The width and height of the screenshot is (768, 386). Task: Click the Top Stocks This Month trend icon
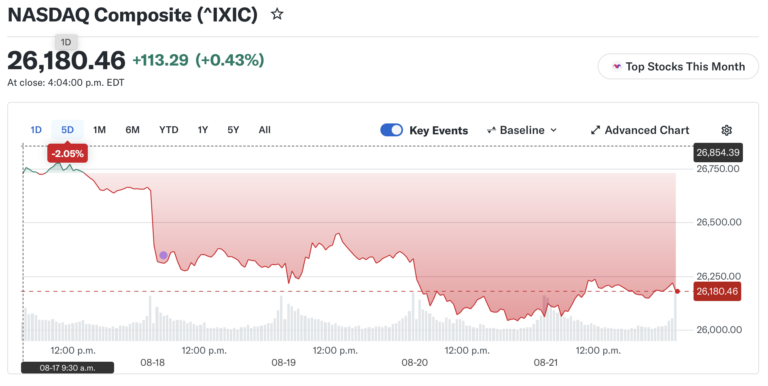(617, 67)
